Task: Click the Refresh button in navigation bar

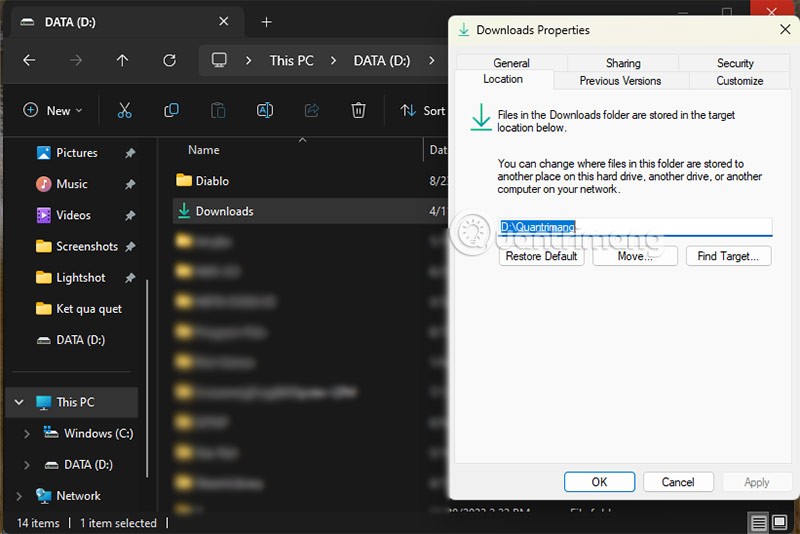Action: point(169,60)
